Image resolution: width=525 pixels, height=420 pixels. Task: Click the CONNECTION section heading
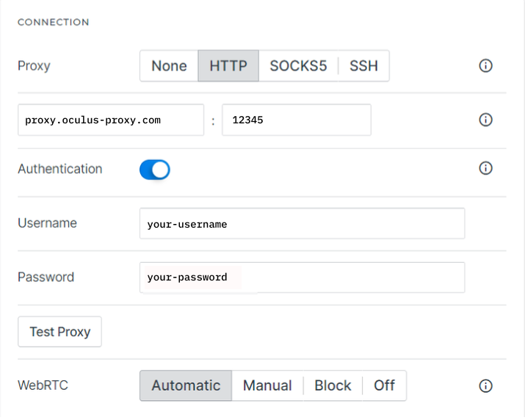tap(54, 22)
